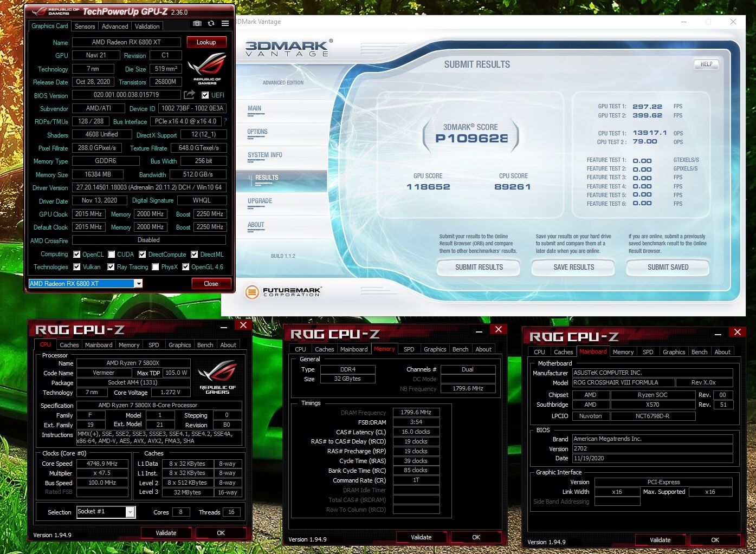This screenshot has height=554, width=756.
Task: Toggle the OpenCL checkbox
Action: coord(77,254)
